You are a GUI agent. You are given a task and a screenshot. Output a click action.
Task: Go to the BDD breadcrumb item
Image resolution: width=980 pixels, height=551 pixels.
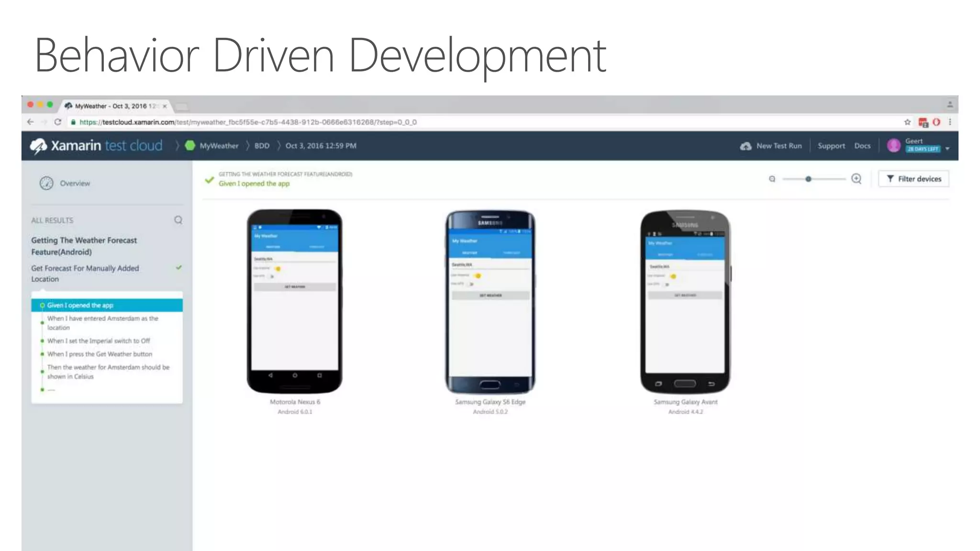click(262, 146)
